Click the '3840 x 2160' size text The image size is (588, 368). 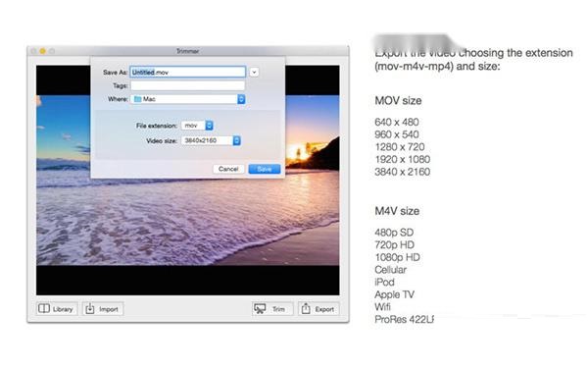(x=403, y=172)
